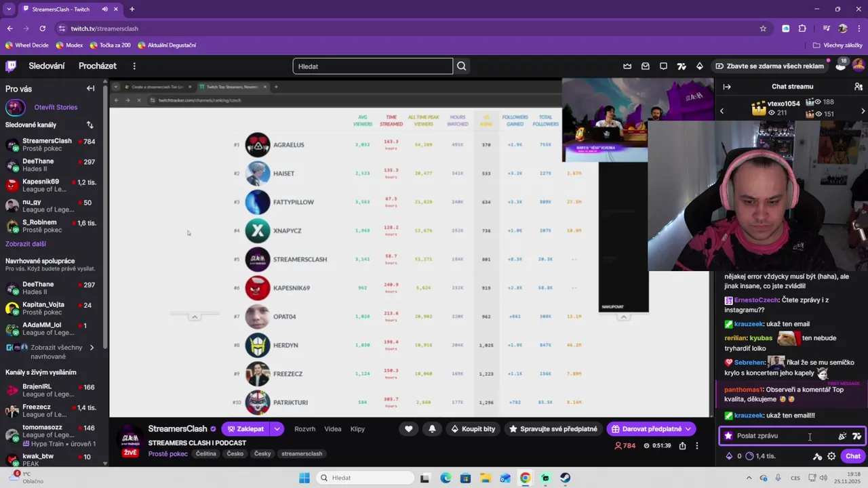Screen dimensions: 868x488
Task: Click the Prostě pokec category link
Action: [167, 453]
